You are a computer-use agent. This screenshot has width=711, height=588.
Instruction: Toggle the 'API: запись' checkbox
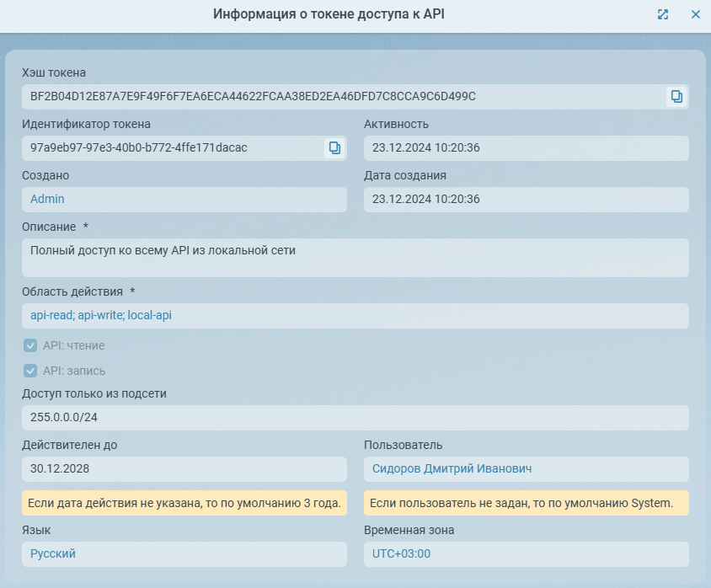coord(30,371)
